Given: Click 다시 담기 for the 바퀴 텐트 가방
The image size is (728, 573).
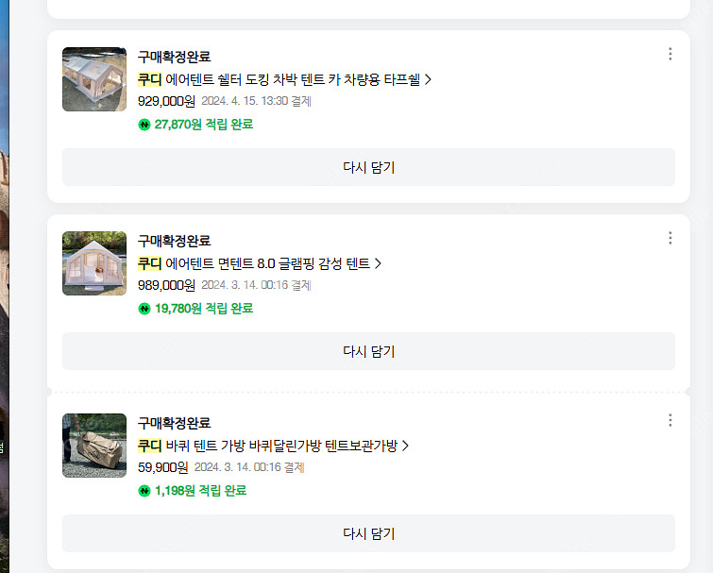Looking at the screenshot, I should [x=368, y=534].
